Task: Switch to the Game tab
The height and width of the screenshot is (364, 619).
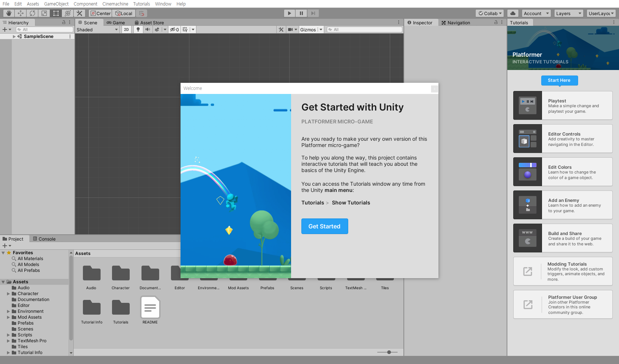Action: pyautogui.click(x=116, y=22)
